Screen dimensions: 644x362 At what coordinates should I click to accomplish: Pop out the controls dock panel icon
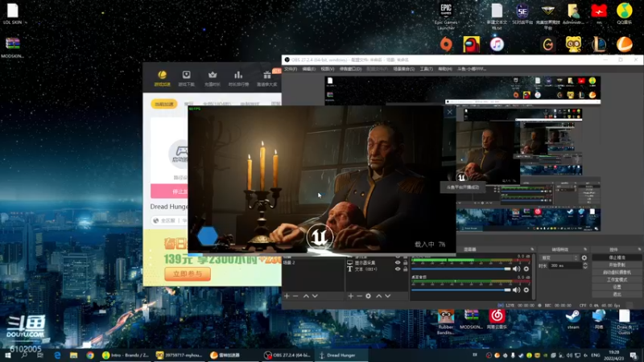pos(639,249)
